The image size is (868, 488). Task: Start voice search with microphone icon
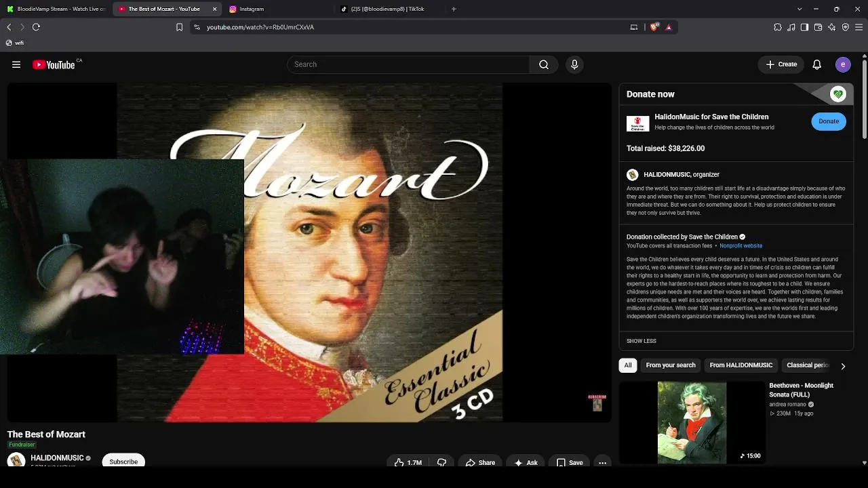tap(574, 64)
